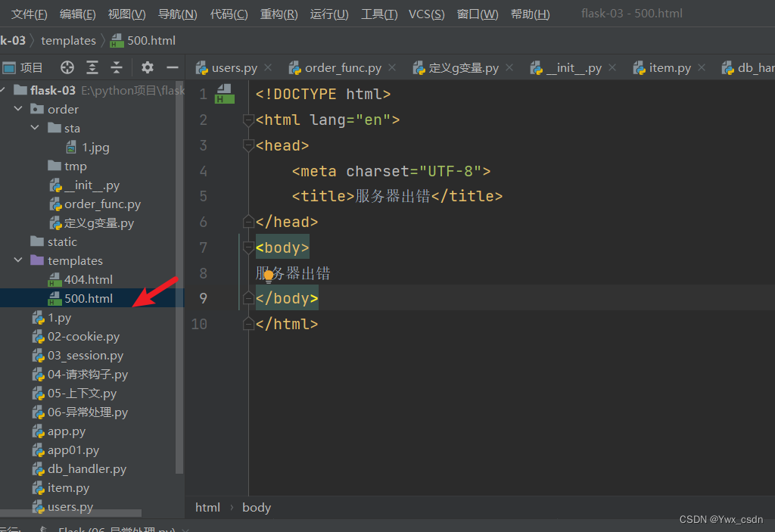Fold the head tag block at line 3
This screenshot has width=775, height=532.
click(x=247, y=145)
